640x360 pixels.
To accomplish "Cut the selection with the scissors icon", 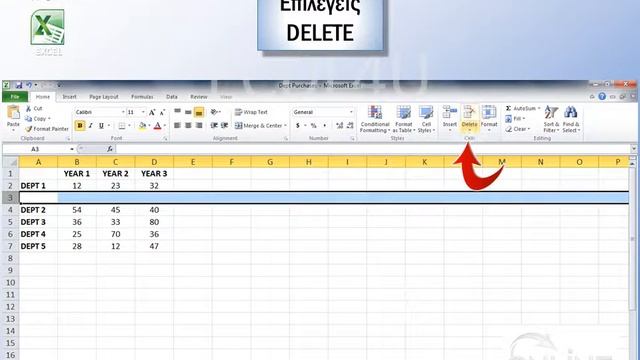I will coord(29,109).
